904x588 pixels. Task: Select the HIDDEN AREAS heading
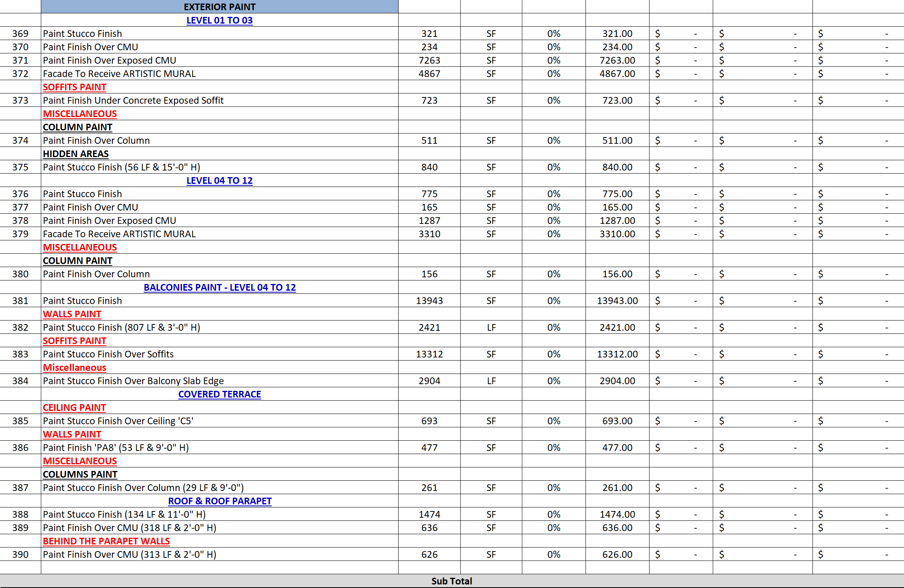pyautogui.click(x=76, y=154)
